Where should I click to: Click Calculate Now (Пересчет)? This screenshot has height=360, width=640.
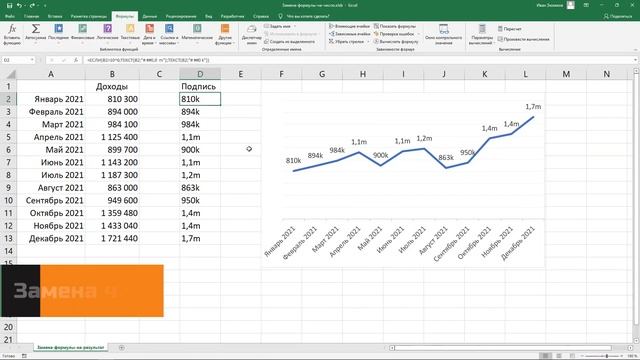tap(509, 29)
